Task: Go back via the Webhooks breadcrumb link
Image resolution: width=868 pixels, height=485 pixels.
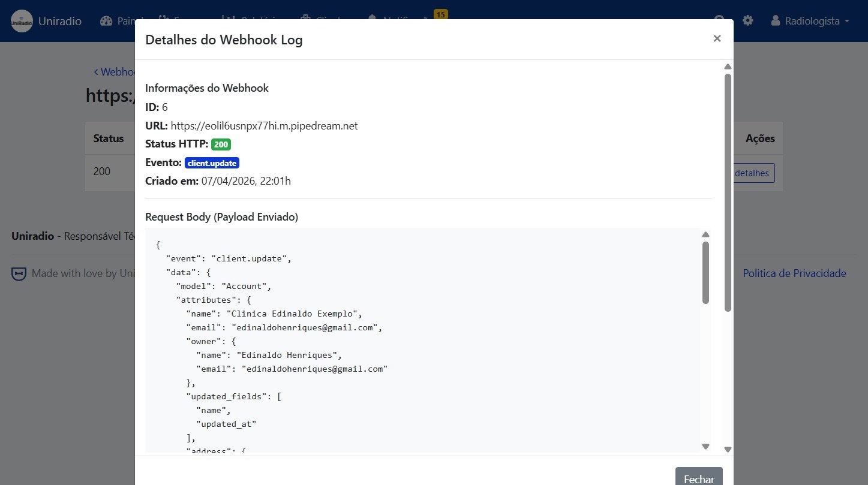Action: pos(115,72)
